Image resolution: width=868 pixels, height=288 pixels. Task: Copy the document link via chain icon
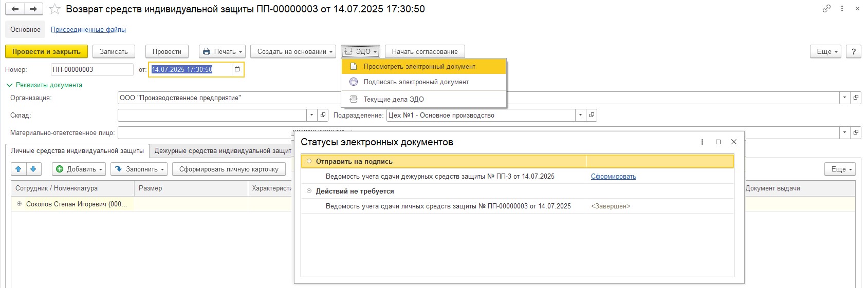click(826, 9)
